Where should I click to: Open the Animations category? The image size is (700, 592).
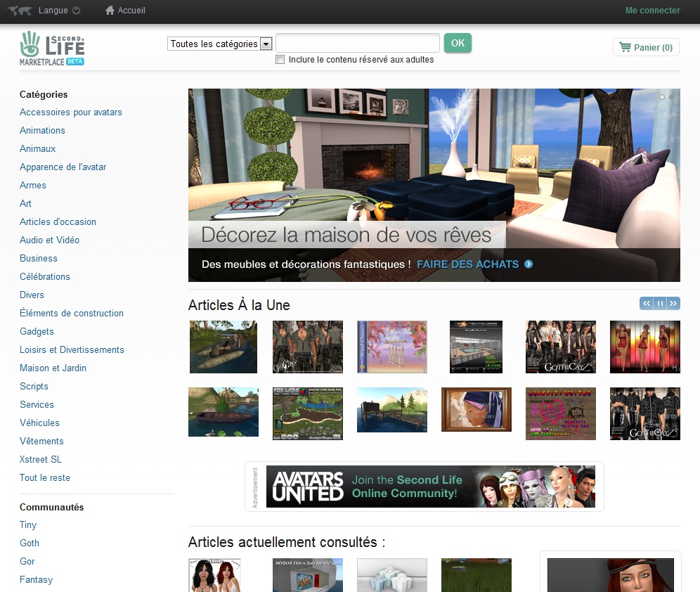(42, 130)
